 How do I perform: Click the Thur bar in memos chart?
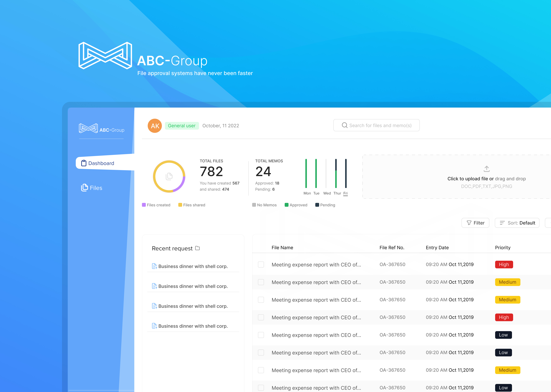click(x=336, y=173)
